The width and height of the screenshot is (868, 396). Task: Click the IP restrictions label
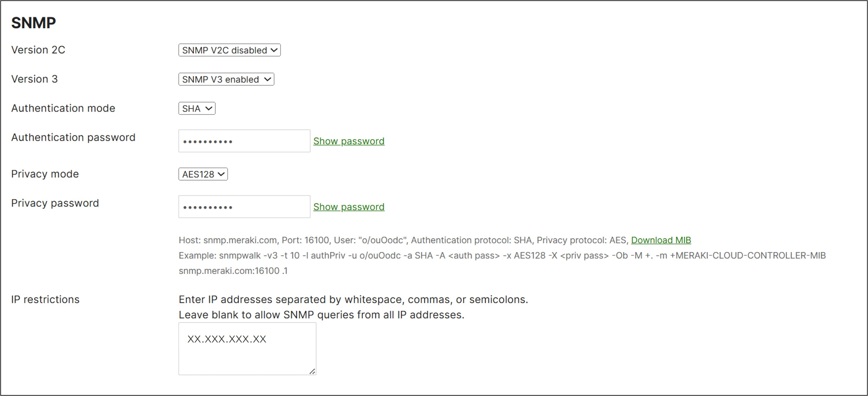click(45, 299)
